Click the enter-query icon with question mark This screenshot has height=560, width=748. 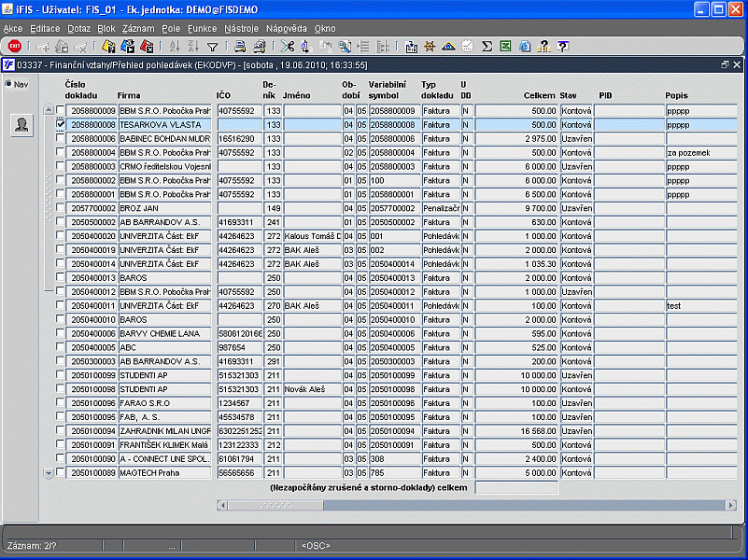pos(108,47)
